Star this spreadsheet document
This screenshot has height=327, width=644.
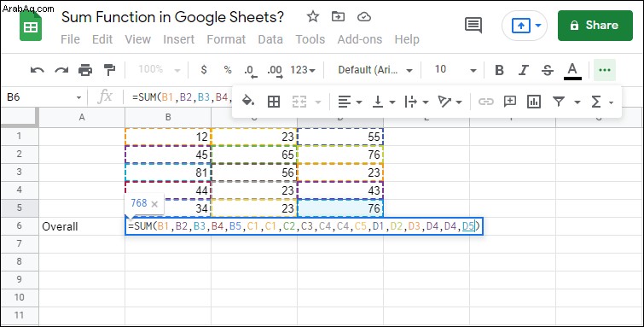pos(313,17)
